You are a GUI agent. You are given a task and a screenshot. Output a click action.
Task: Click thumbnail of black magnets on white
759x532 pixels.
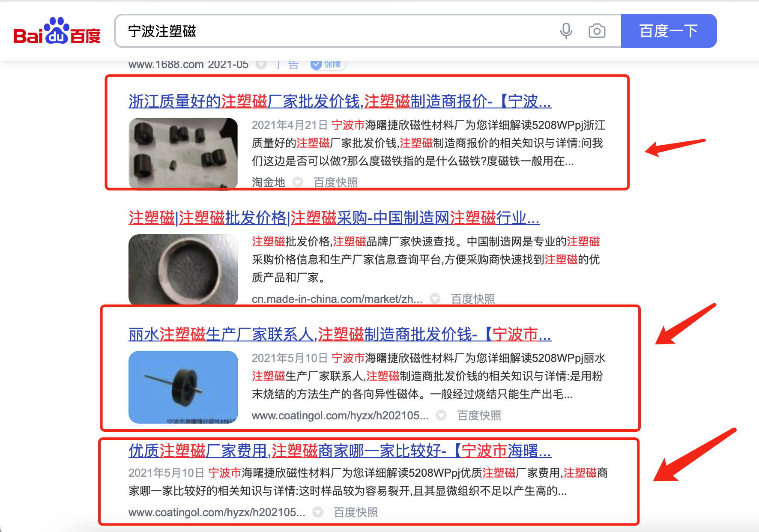point(183,153)
